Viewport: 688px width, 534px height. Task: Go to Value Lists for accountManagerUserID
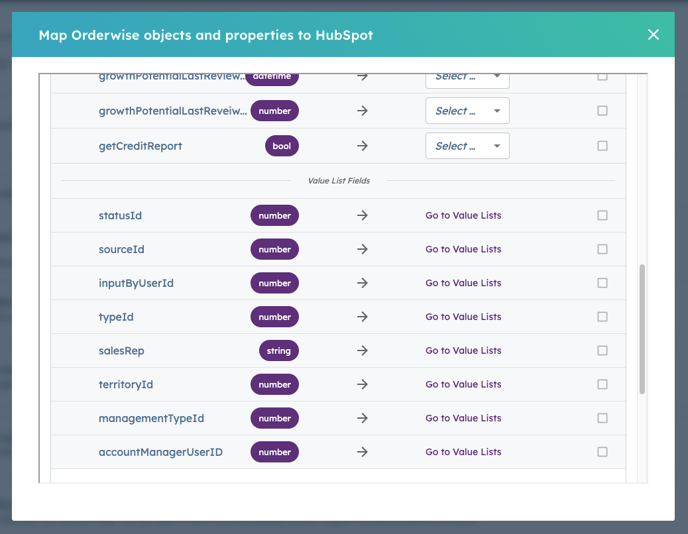463,452
